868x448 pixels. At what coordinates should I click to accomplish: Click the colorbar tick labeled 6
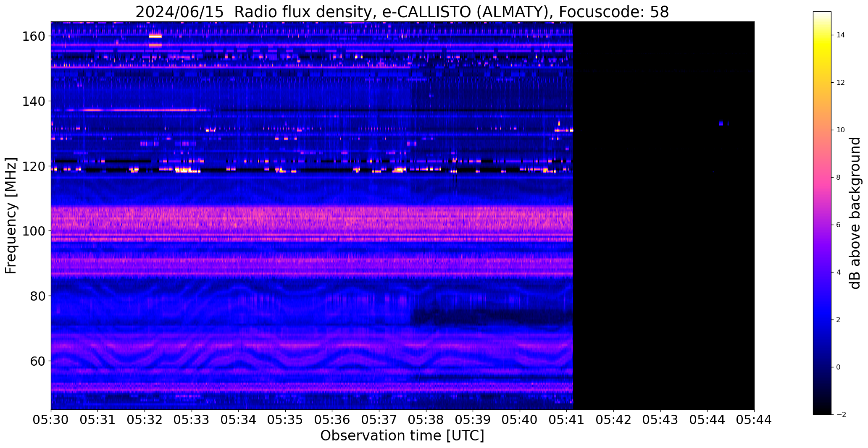838,225
